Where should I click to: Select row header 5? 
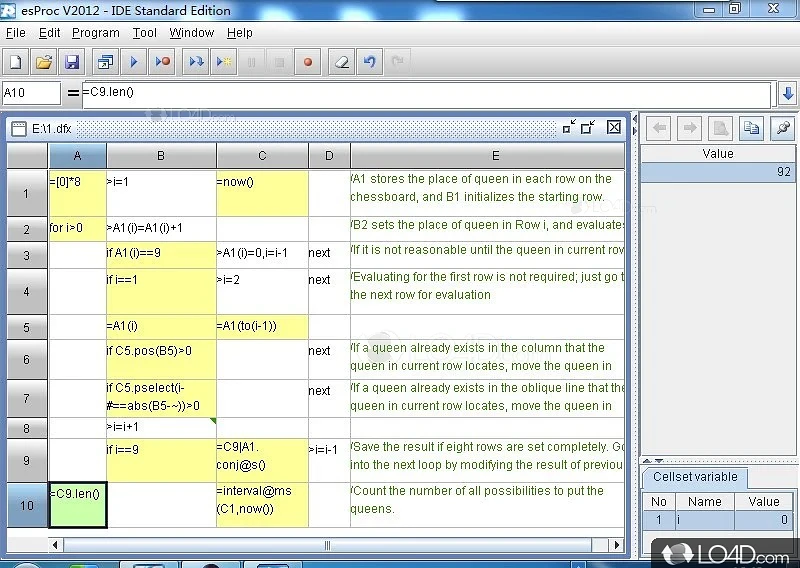point(27,327)
